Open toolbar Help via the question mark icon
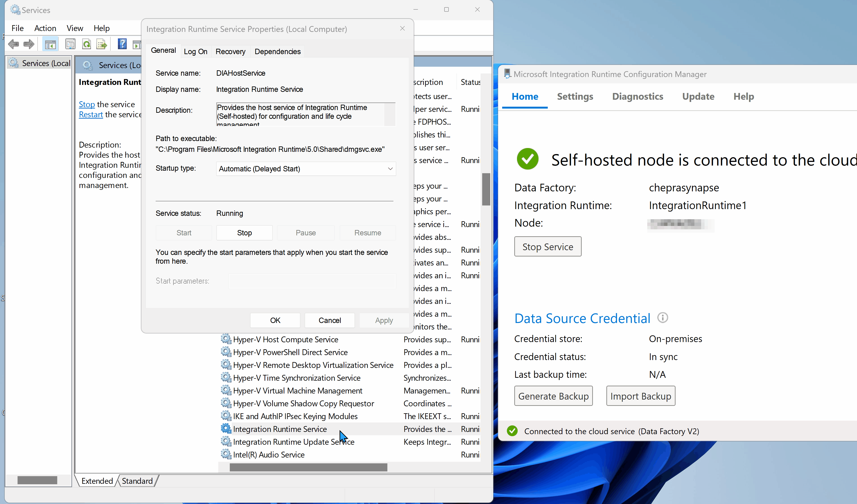The image size is (857, 504). (x=122, y=44)
